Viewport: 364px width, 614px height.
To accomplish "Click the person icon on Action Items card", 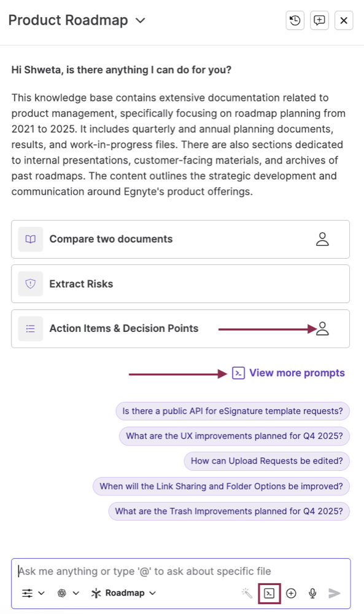I will coord(323,328).
